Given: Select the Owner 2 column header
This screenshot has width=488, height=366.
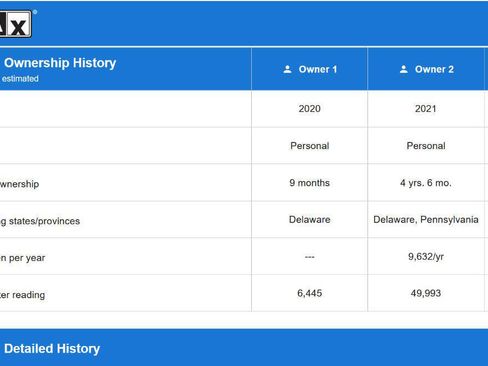Looking at the screenshot, I should tap(426, 69).
